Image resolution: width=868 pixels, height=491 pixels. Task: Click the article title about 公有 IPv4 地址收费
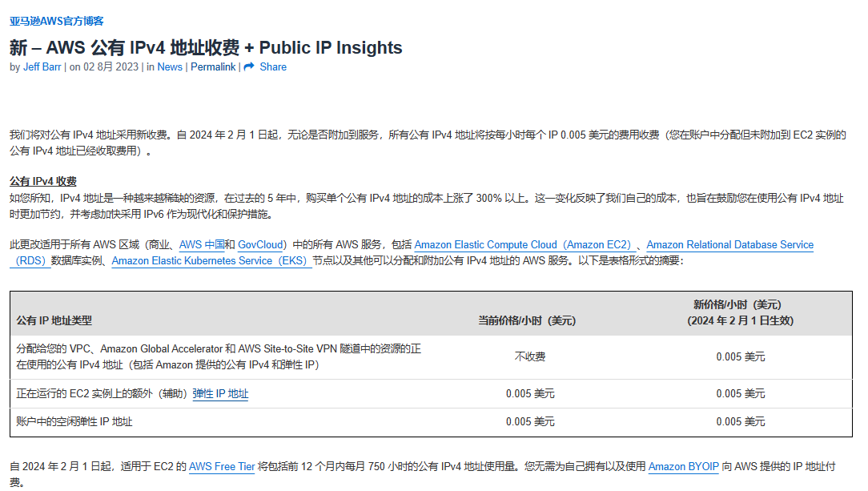click(206, 47)
